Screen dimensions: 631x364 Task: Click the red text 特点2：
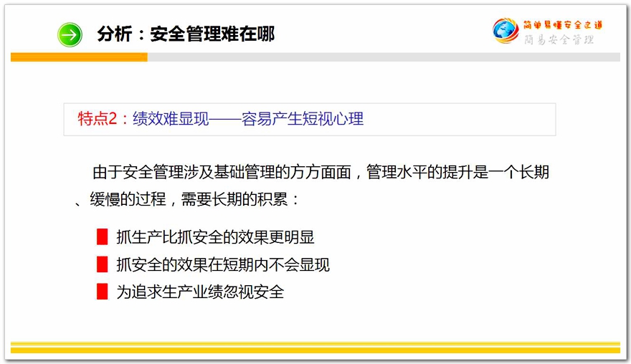103,119
